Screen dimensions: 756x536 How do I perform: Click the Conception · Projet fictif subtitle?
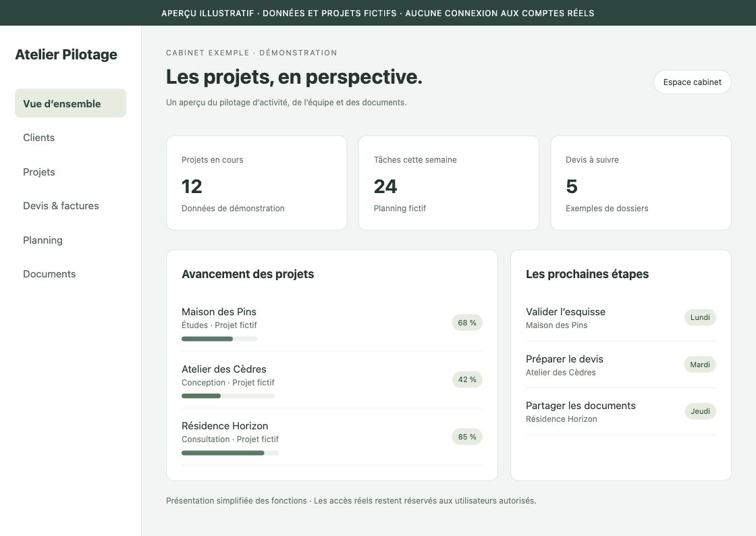pos(228,383)
